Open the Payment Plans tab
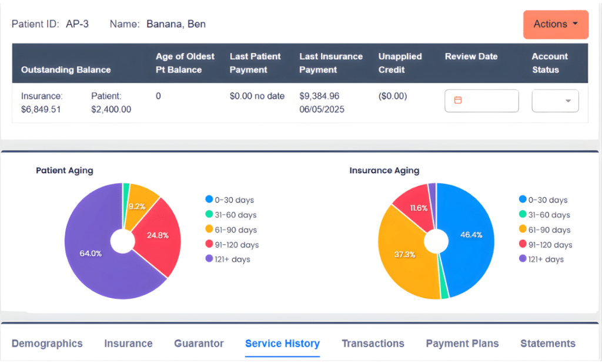The image size is (602, 364). 462,343
